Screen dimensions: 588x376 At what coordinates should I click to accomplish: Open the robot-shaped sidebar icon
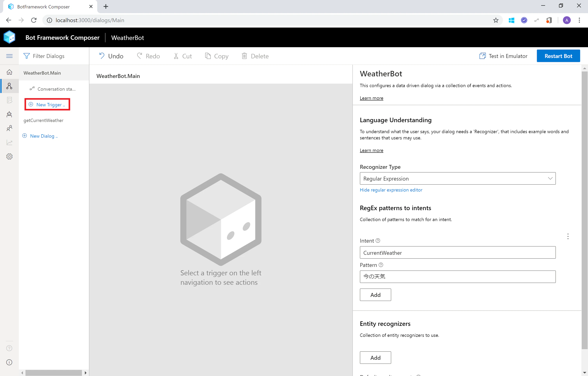(x=9, y=114)
